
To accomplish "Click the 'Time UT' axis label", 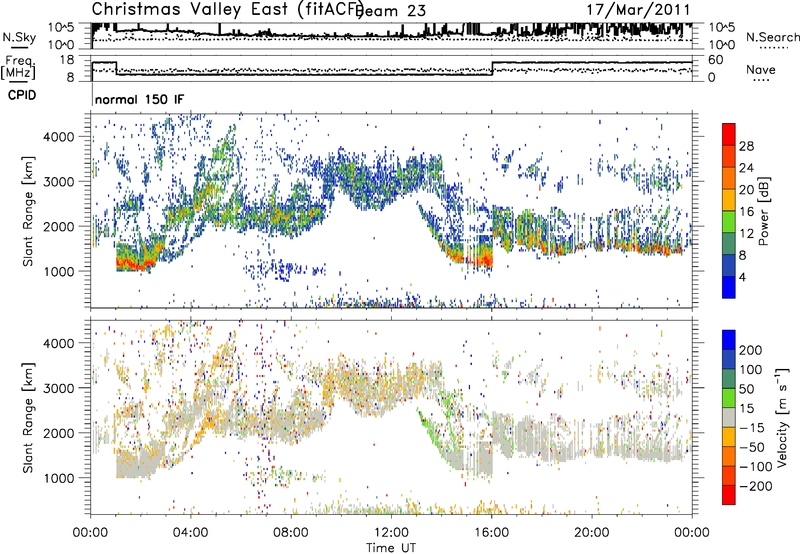I will [391, 548].
